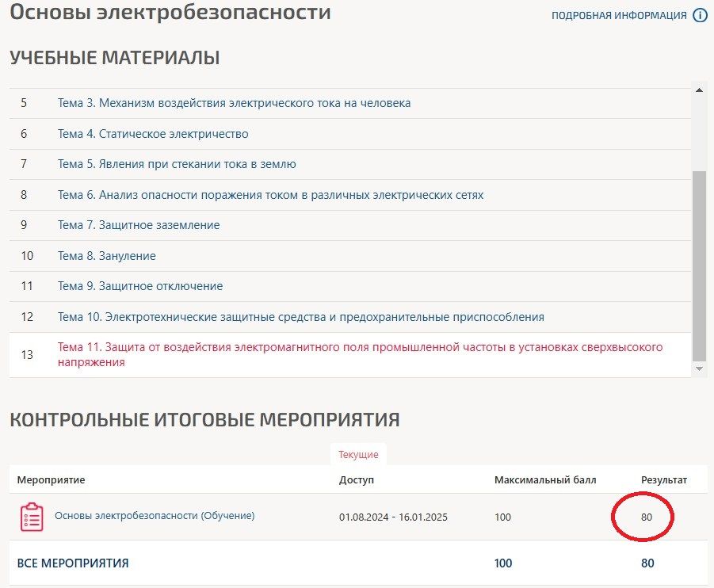Screen dimensions: 714x588
Task: Switch to the Текущие tab
Action: coord(358,455)
